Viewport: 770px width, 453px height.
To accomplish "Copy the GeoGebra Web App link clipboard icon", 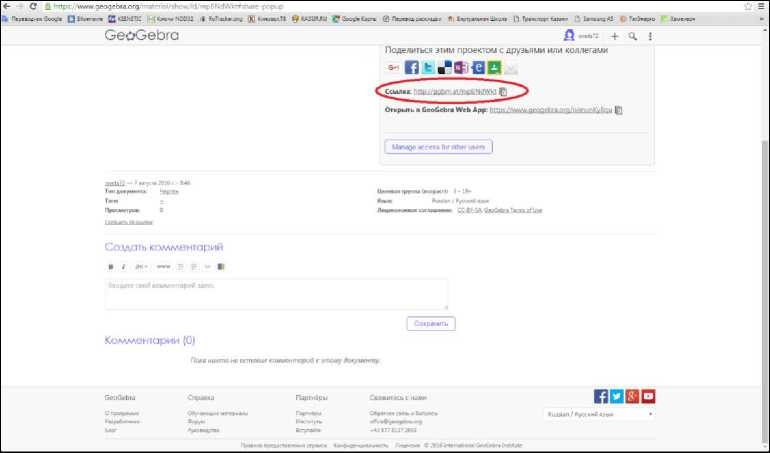I will point(619,110).
